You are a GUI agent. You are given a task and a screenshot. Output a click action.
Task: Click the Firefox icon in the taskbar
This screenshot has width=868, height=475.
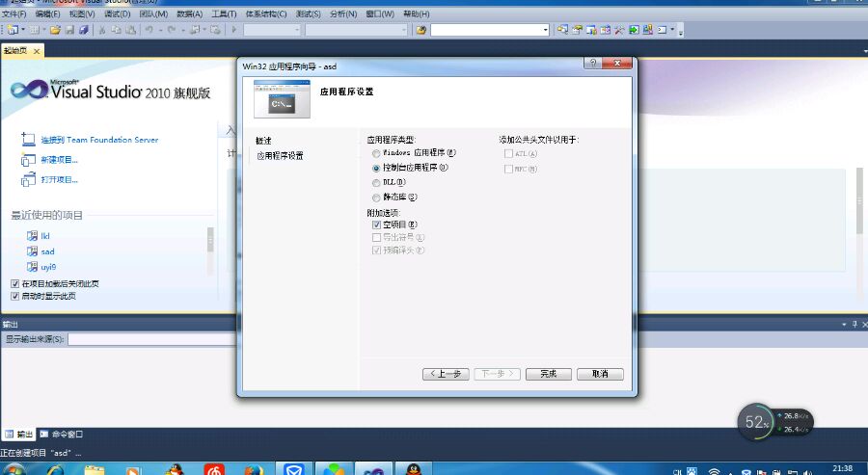254,469
